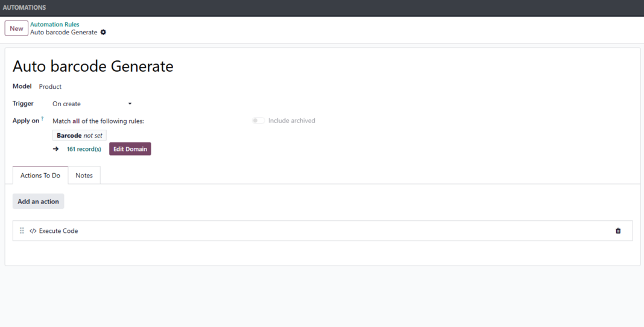This screenshot has height=327, width=644.
Task: Click the rule name field Auto barcode Generate
Action: [x=93, y=66]
